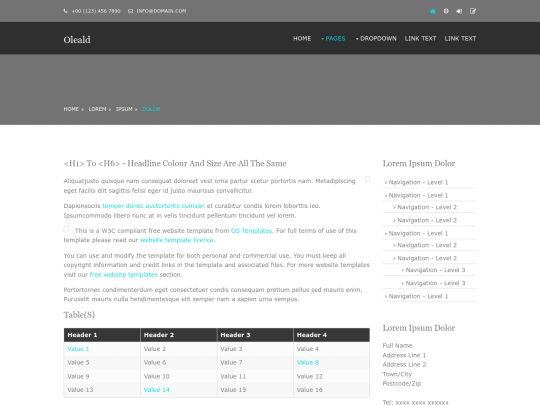
Task: Open the teal 'Value 1' table link
Action: [x=78, y=349]
